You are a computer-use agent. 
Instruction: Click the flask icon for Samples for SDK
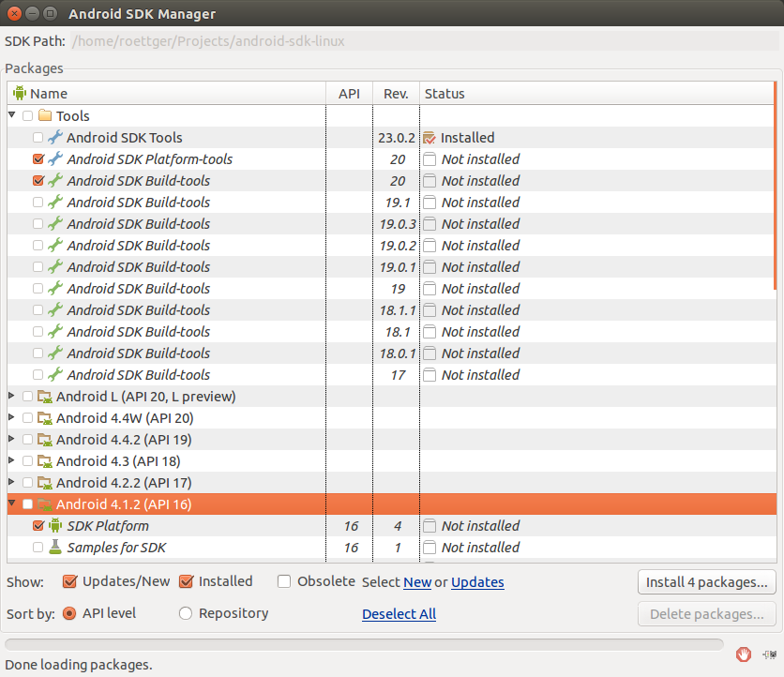[55, 547]
